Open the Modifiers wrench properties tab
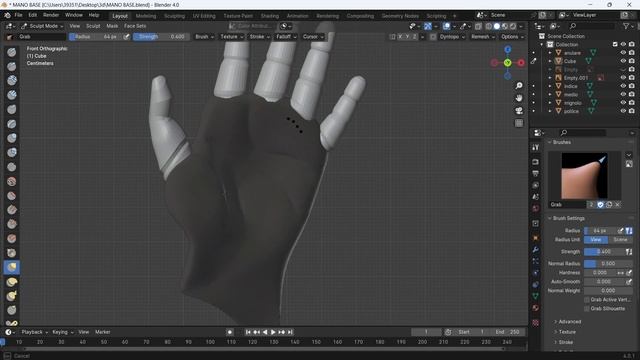The height and width of the screenshot is (360, 640). point(536,249)
